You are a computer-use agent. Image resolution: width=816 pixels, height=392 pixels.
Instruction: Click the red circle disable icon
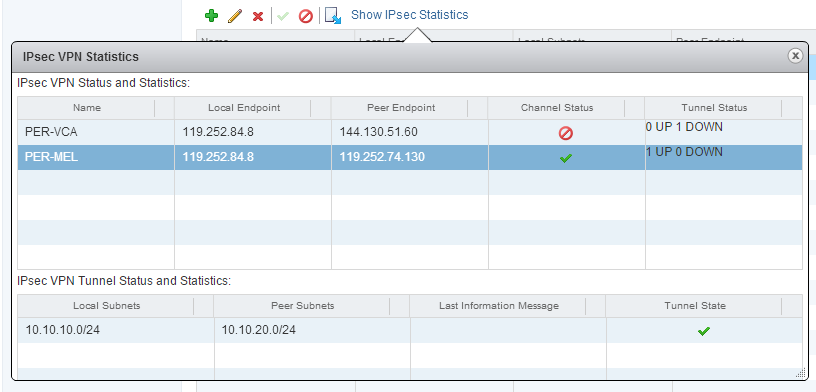click(x=305, y=16)
